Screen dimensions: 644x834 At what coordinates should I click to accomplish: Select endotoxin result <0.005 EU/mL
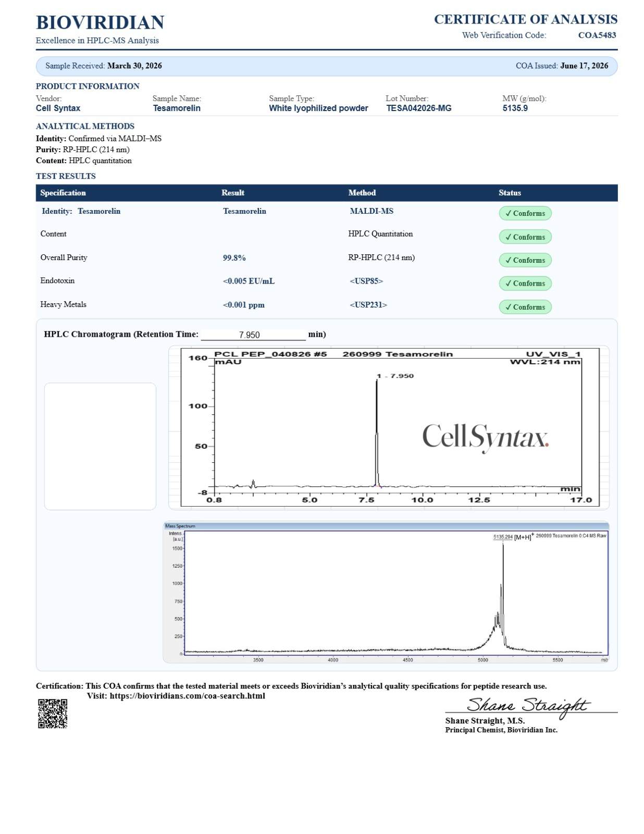coord(249,281)
